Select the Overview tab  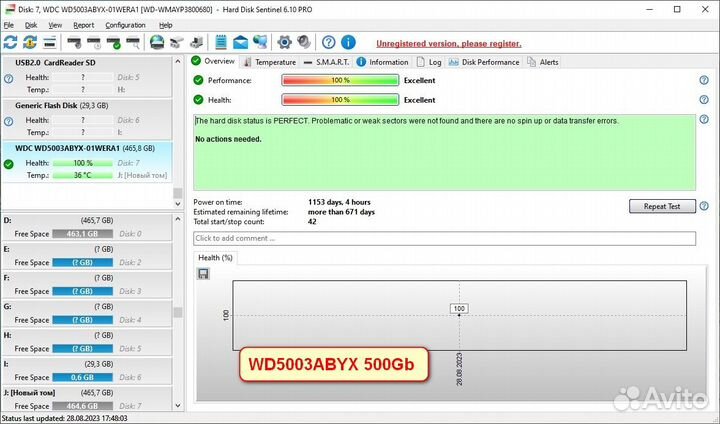[x=213, y=61]
